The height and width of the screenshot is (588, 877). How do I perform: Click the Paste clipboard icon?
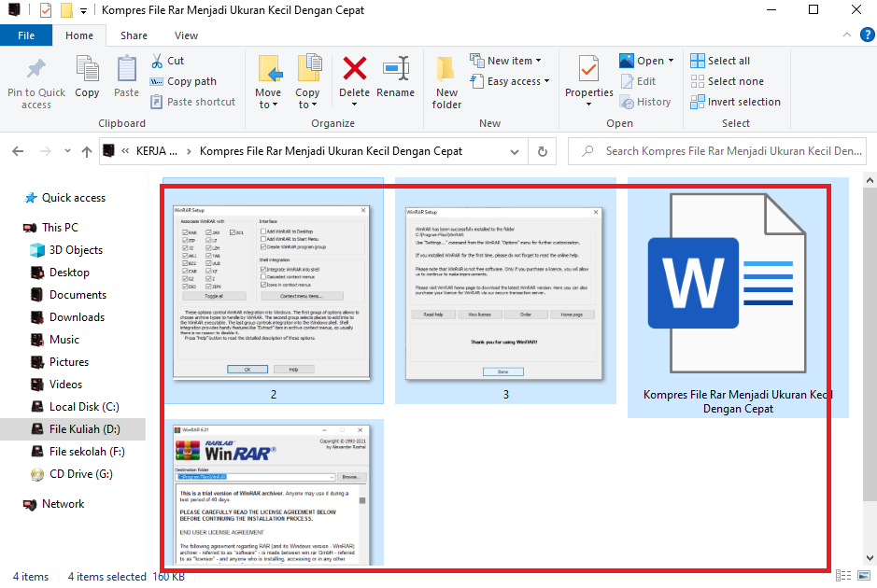pos(126,69)
